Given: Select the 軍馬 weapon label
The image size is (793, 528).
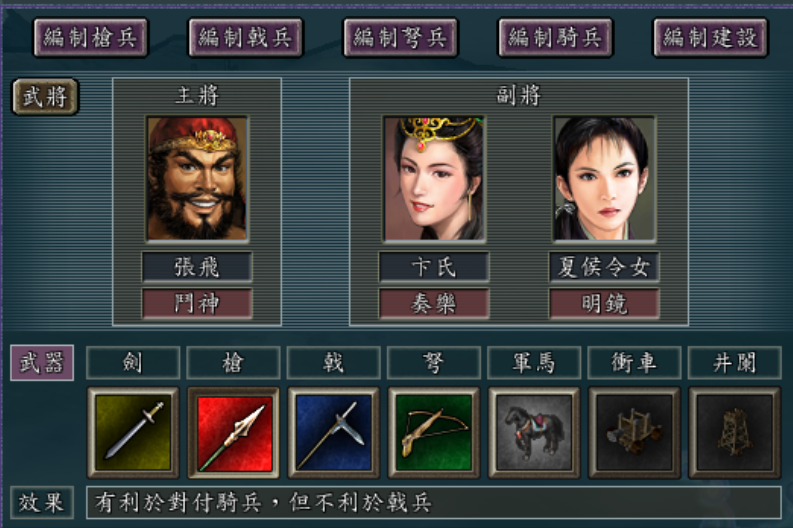Looking at the screenshot, I should pos(534,363).
